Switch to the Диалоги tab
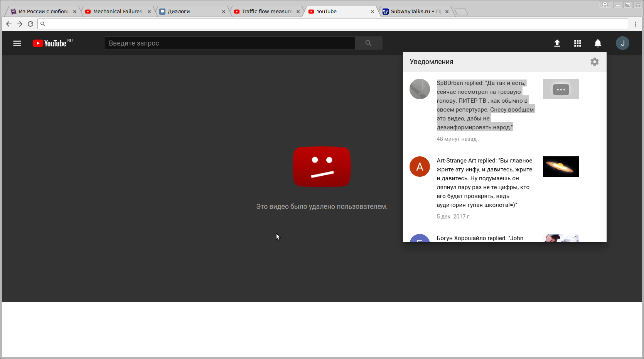Screen dimensions: 644x359 click(x=189, y=12)
